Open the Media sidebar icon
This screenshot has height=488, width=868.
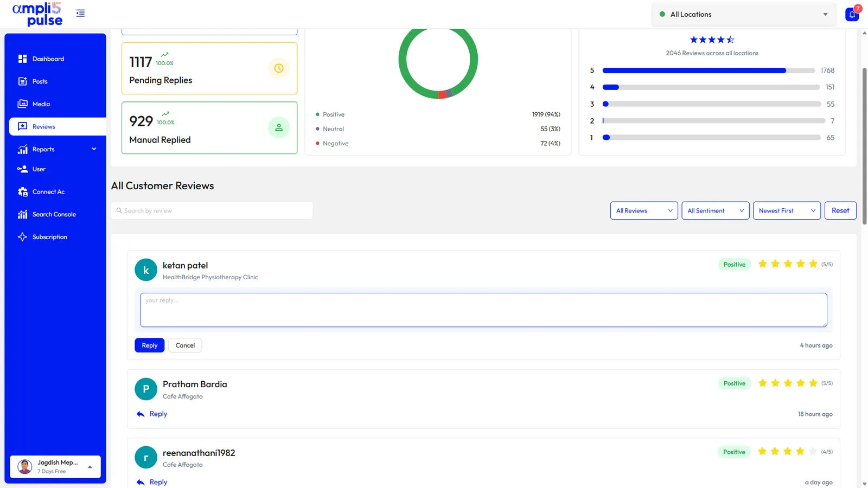click(x=22, y=104)
